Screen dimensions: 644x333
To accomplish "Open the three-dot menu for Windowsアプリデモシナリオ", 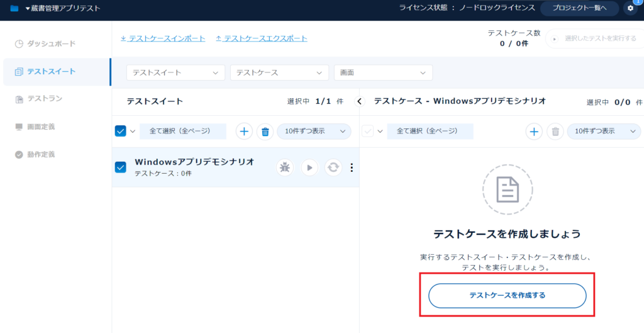I will (x=352, y=167).
